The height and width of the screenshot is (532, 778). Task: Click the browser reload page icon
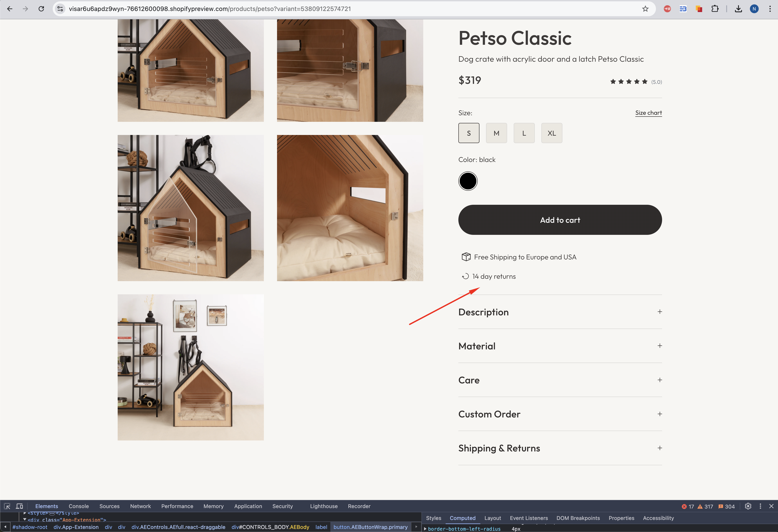[x=41, y=9]
